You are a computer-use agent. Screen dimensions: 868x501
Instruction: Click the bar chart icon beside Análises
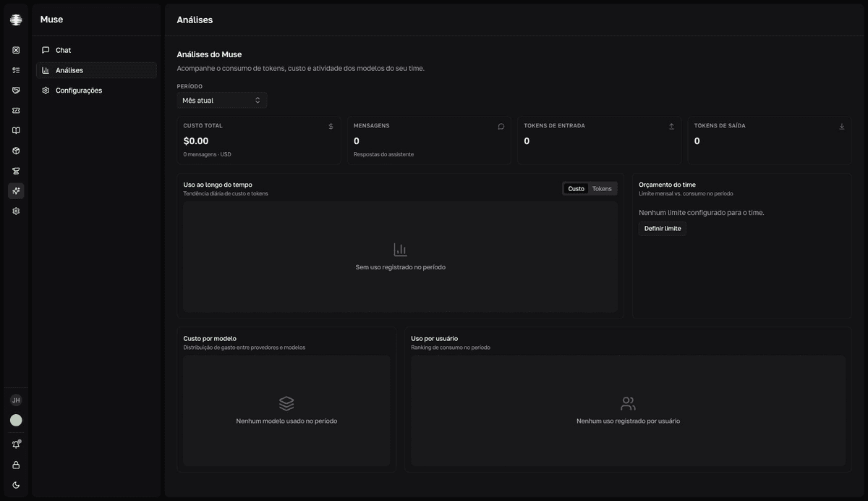46,70
